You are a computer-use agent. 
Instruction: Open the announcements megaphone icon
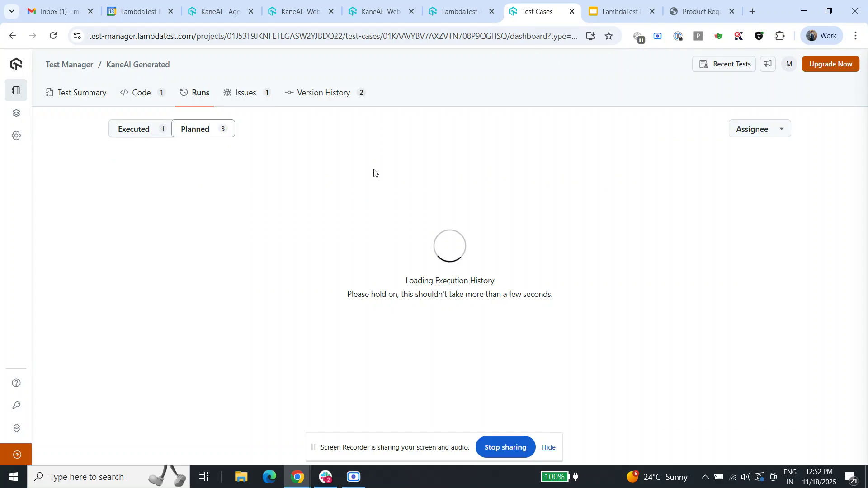tap(767, 64)
